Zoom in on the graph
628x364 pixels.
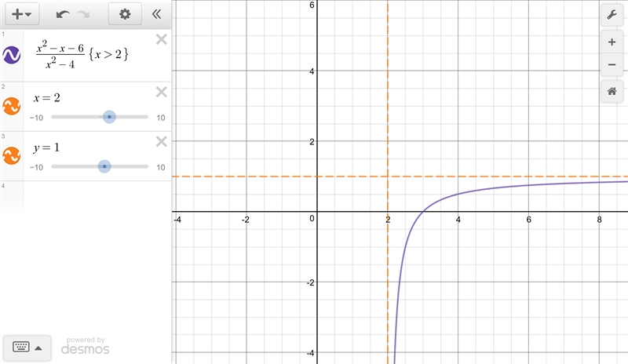tap(612, 42)
